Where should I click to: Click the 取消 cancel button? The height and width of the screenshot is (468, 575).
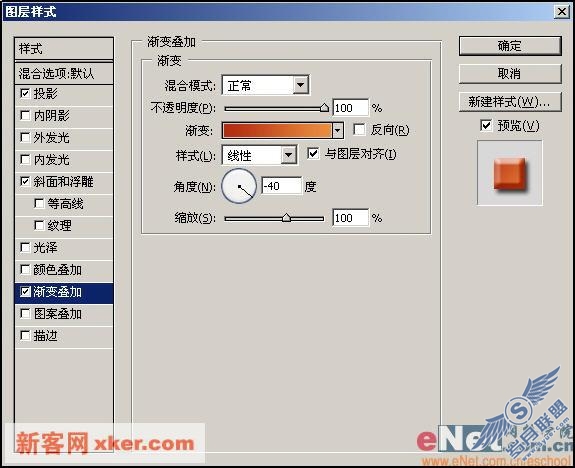pyautogui.click(x=510, y=74)
